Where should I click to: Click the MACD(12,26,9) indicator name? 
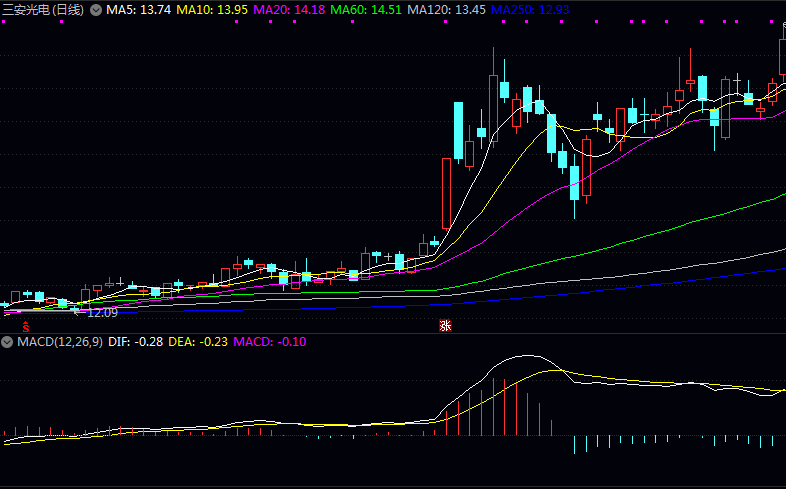[60, 342]
